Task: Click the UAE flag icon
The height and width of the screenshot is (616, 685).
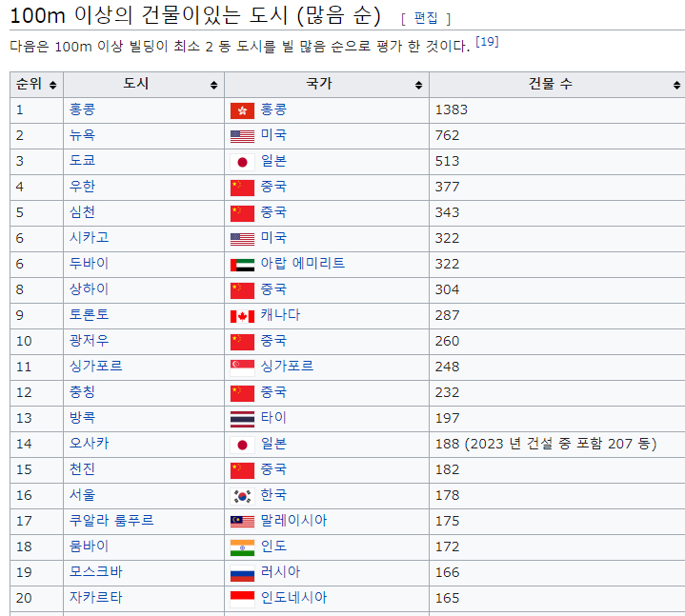Action: coord(242,265)
